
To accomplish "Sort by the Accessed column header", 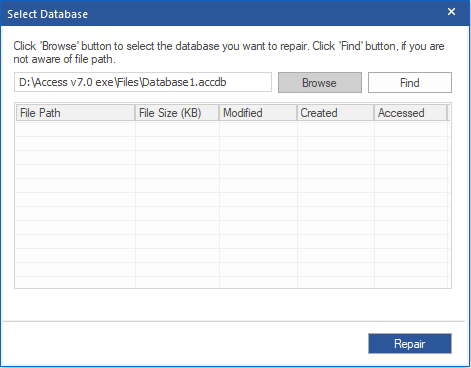I will 411,113.
